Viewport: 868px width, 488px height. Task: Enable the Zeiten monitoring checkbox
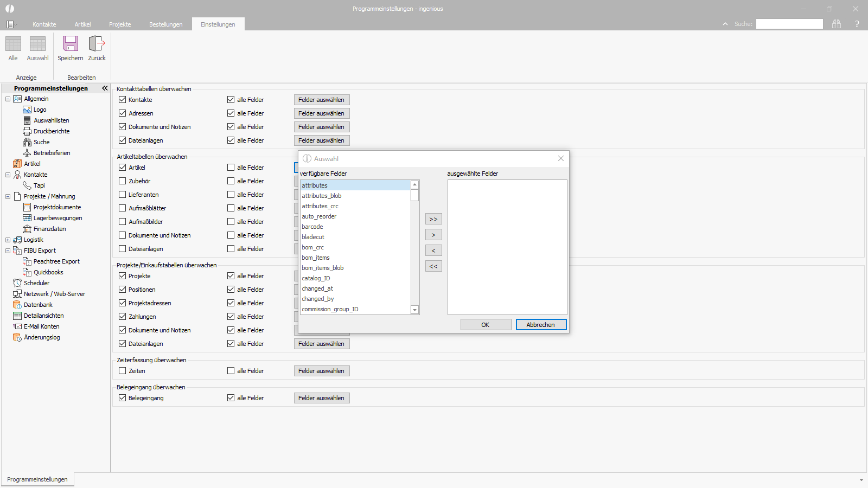coord(123,371)
